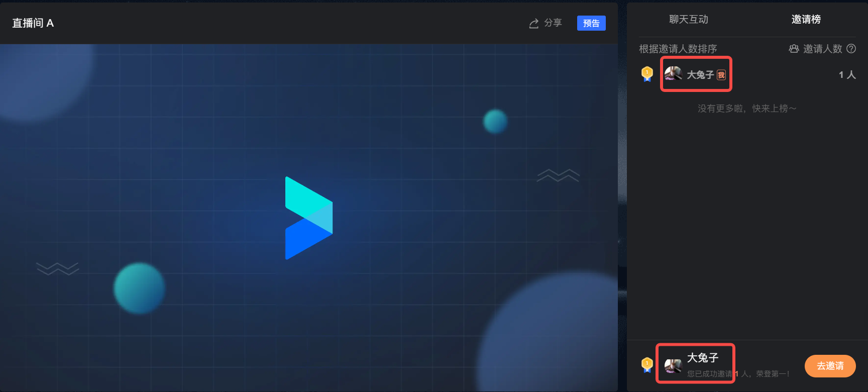Image resolution: width=868 pixels, height=392 pixels.
Task: Click the 分享 share label
Action: pyautogui.click(x=553, y=23)
